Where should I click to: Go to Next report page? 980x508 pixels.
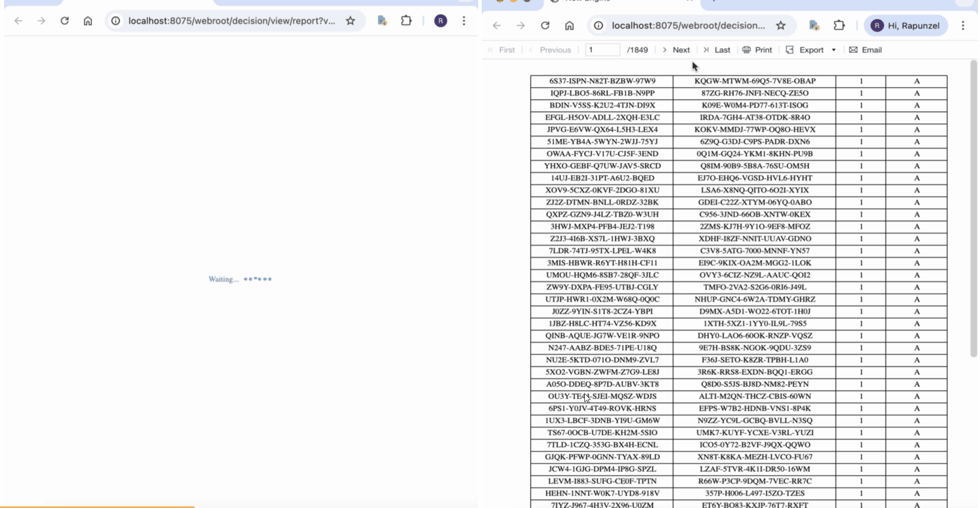click(676, 50)
